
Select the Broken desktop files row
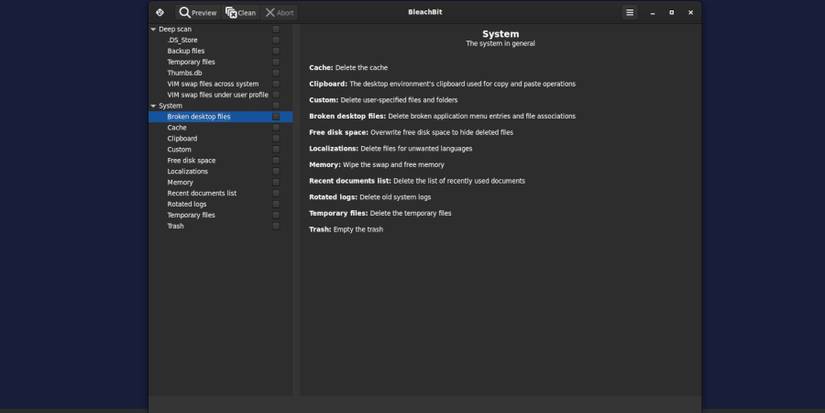coord(220,116)
